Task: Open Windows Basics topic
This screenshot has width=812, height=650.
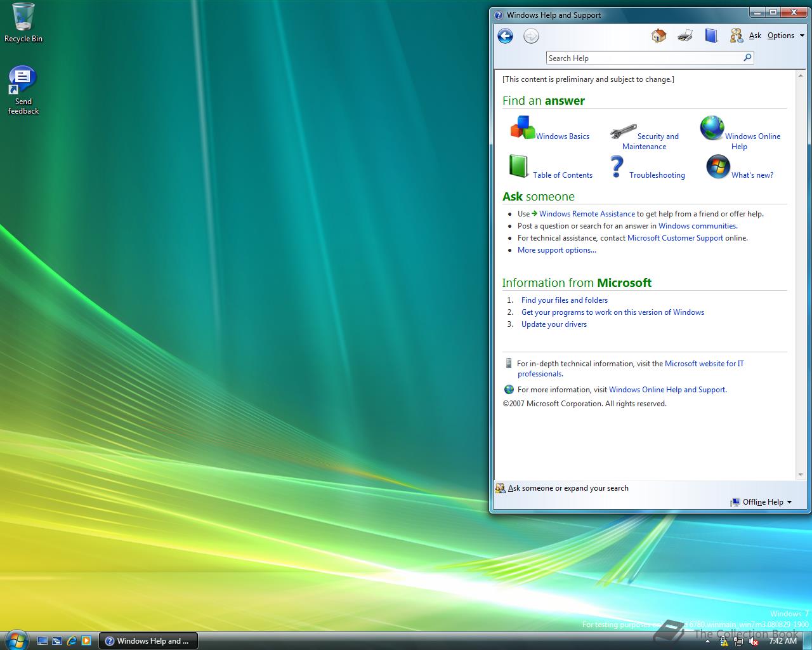Action: pyautogui.click(x=563, y=136)
